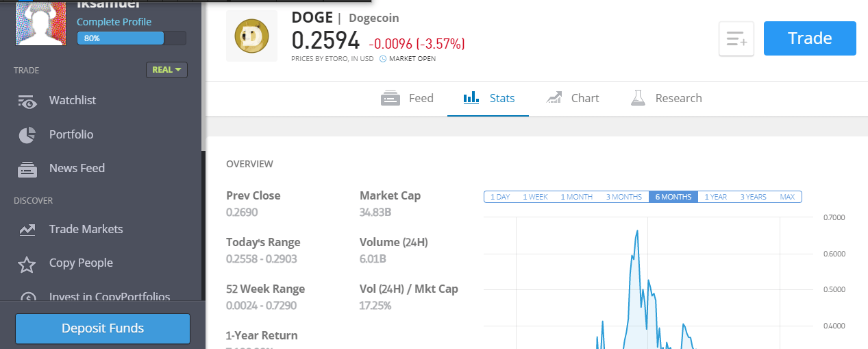
Task: Click 52 Week Range value 0.0024 - 0.7290
Action: click(x=261, y=306)
